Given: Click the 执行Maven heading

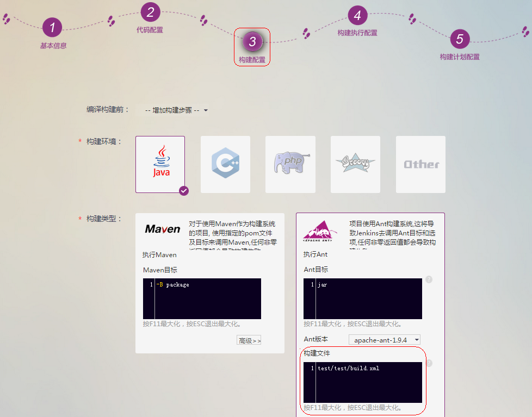Looking at the screenshot, I should click(x=159, y=255).
